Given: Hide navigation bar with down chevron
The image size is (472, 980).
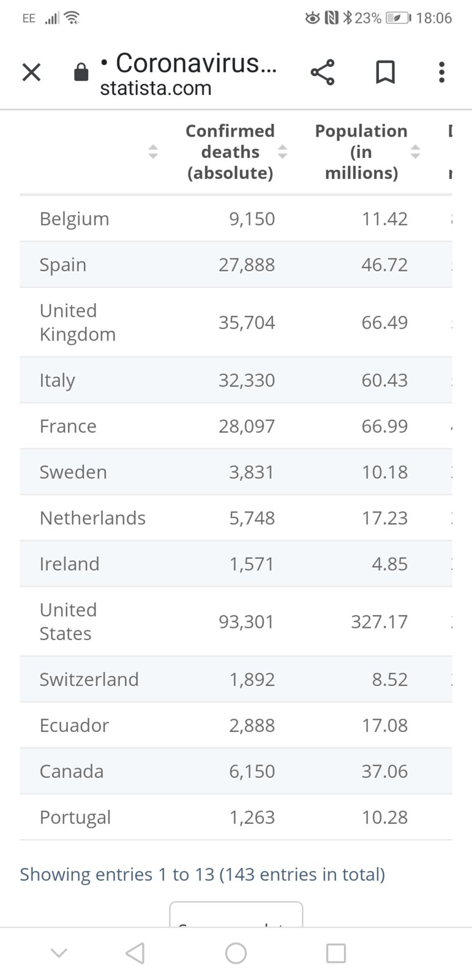Looking at the screenshot, I should 59,953.
